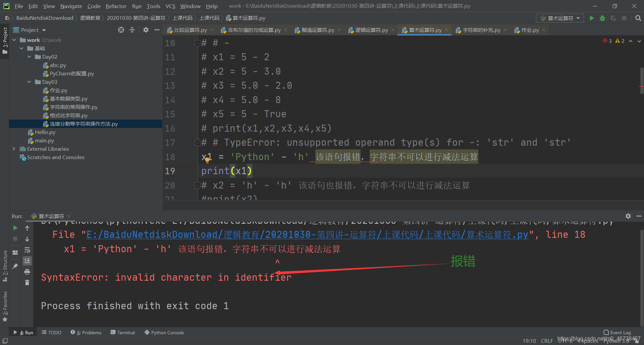Restore layout icon in Run panel
Image resolution: width=644 pixels, height=345 pixels.
15,252
